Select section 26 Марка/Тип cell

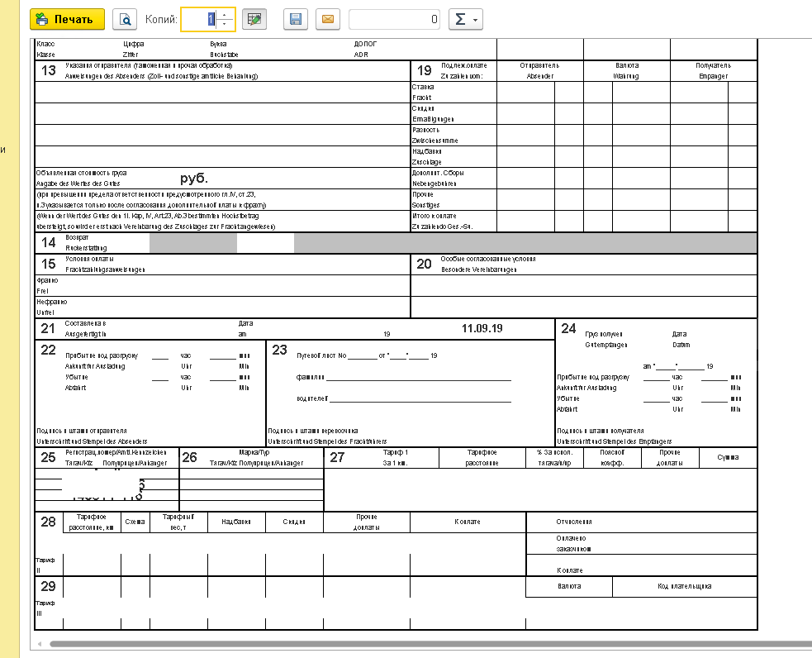tap(256, 457)
